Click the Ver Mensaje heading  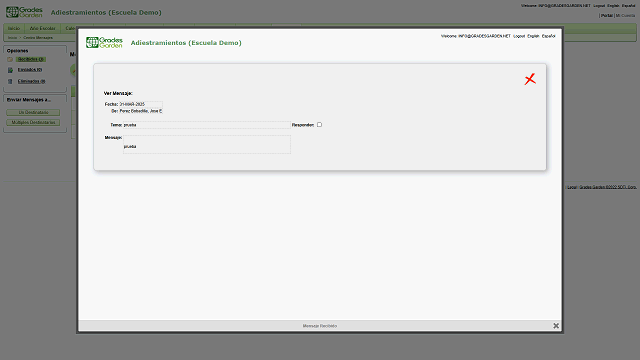[x=118, y=93]
